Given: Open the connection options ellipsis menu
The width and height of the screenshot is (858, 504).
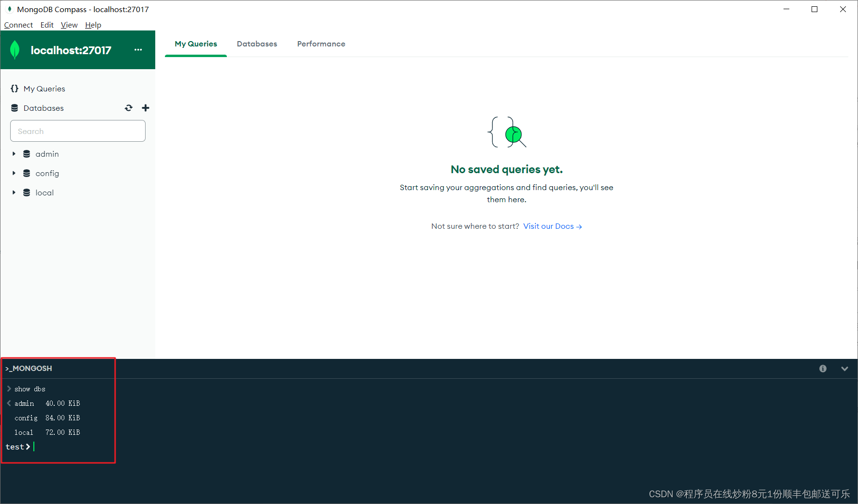Looking at the screenshot, I should tap(138, 50).
